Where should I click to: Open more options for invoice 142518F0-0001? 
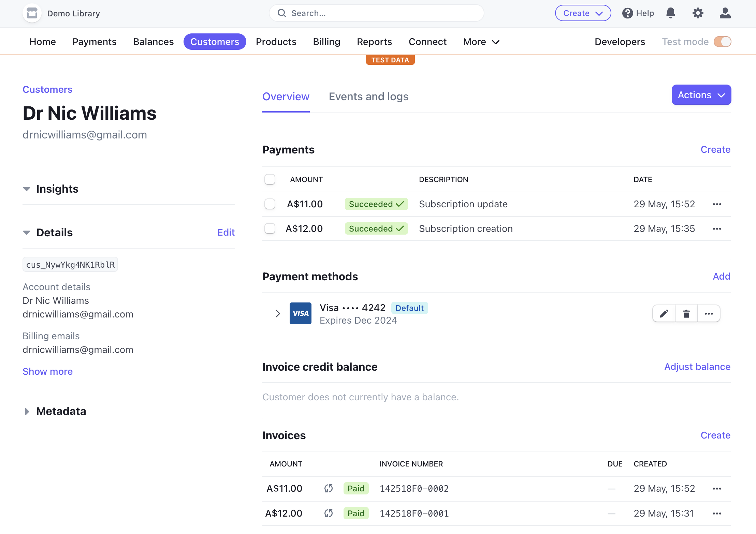717,514
